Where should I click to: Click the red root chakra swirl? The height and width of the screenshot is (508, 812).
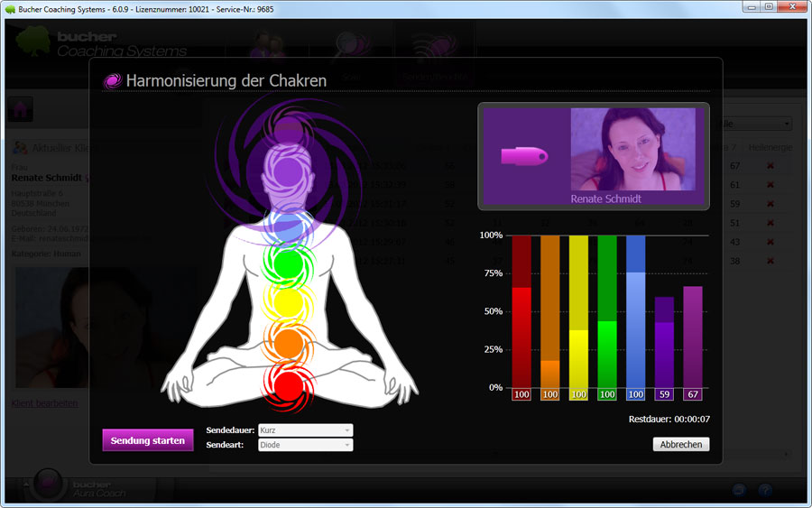(x=289, y=387)
